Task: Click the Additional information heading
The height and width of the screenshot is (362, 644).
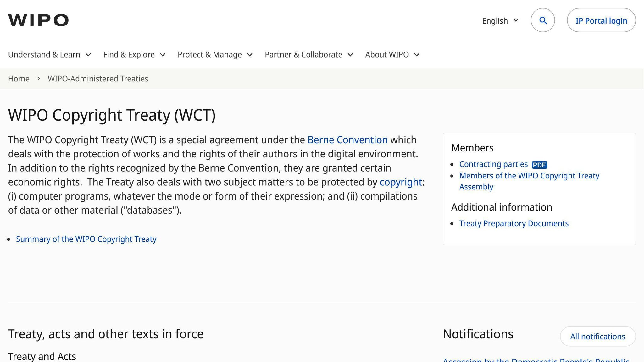Action: pos(502,207)
